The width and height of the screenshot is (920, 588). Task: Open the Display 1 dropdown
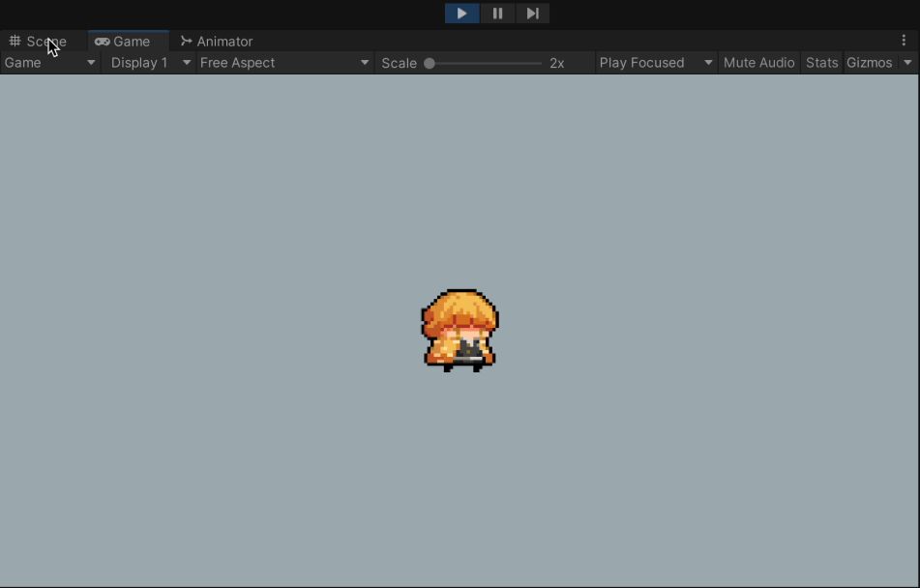coord(148,63)
